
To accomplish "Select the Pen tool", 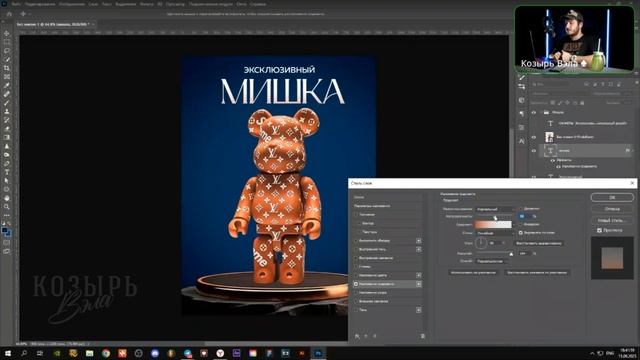I will click(7, 163).
